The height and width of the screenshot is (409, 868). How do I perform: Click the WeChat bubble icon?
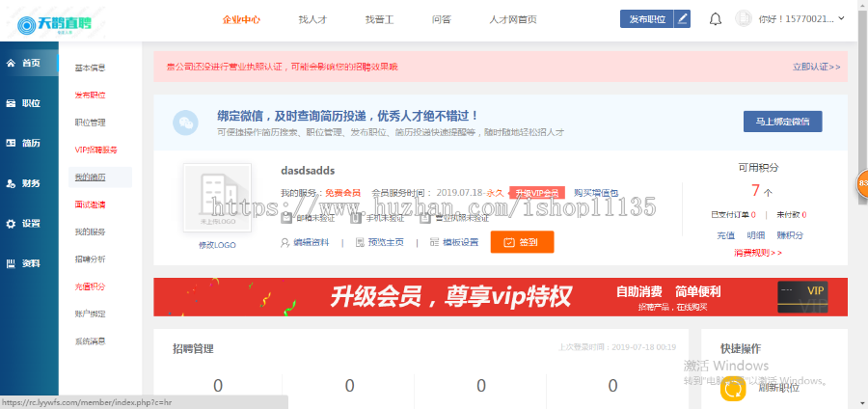pyautogui.click(x=185, y=122)
